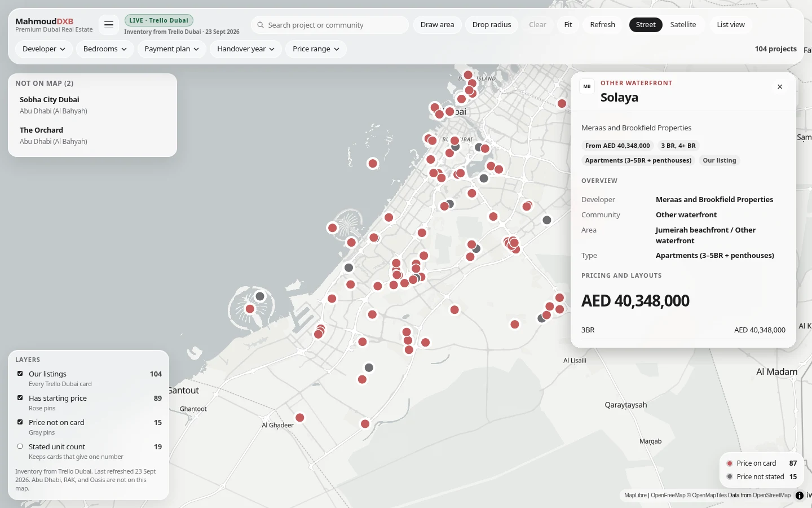Click the Price on card legend entry

[761, 463]
